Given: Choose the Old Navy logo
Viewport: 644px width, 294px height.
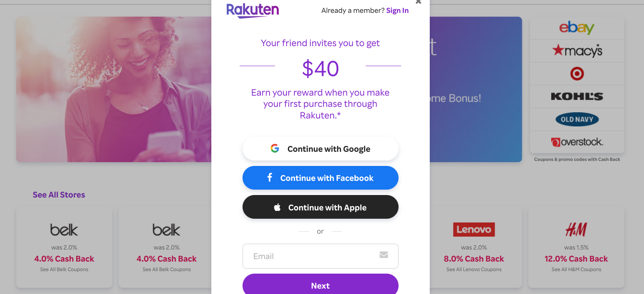Looking at the screenshot, I should [577, 119].
